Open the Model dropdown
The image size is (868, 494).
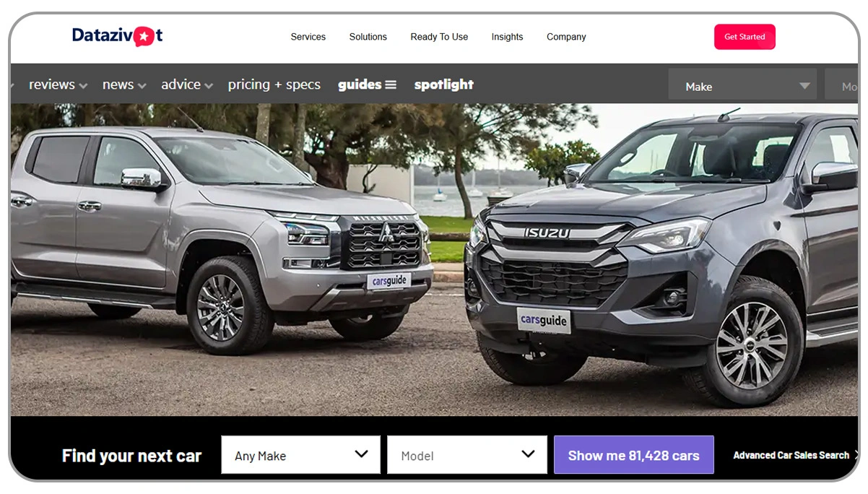click(466, 455)
